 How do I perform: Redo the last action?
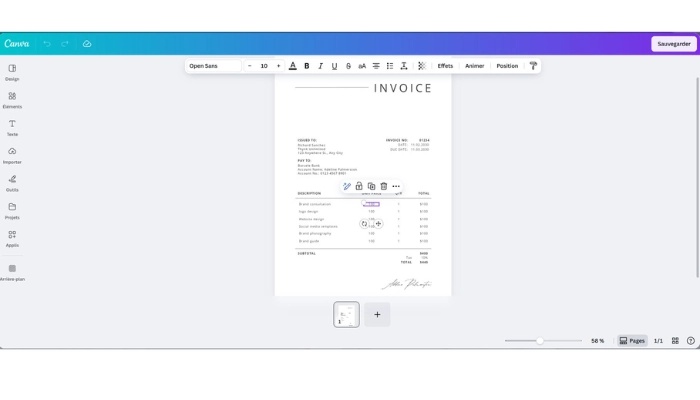(65, 44)
